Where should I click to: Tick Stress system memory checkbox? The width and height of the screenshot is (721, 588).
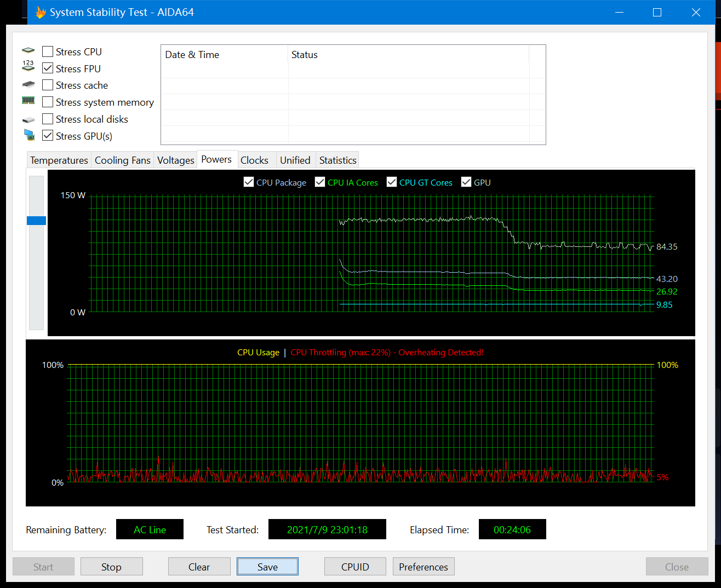tap(48, 102)
